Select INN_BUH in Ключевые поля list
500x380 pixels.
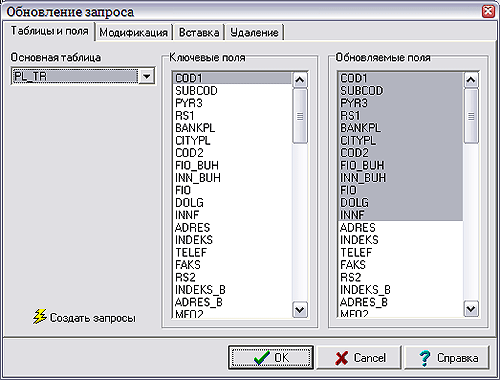pos(233,178)
